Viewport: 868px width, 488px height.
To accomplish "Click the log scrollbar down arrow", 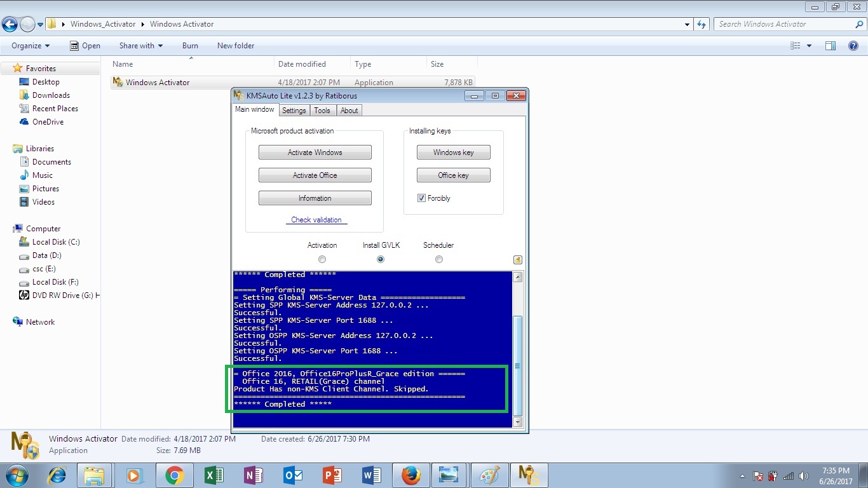I will click(x=517, y=422).
